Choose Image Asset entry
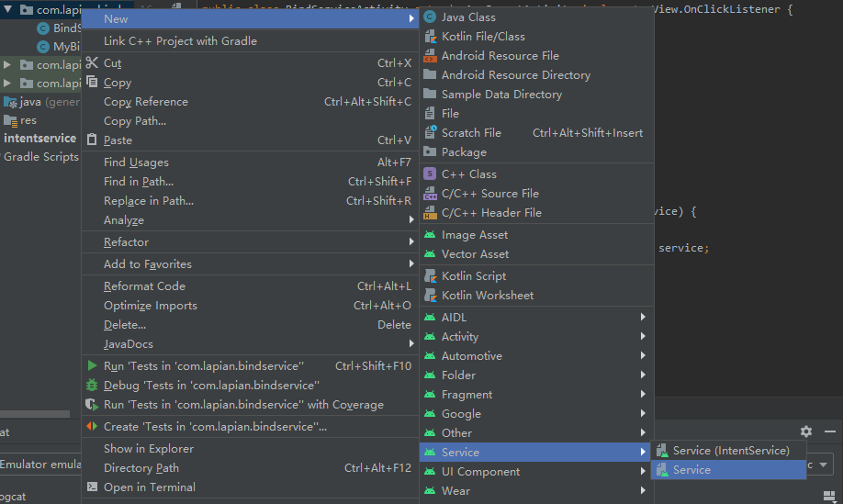The width and height of the screenshot is (843, 504). [x=474, y=235]
